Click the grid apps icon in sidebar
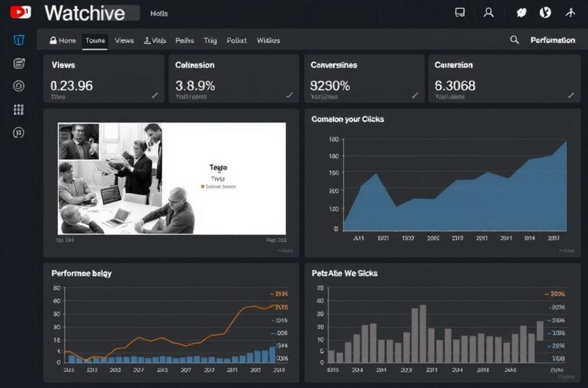588x388 pixels. [19, 109]
